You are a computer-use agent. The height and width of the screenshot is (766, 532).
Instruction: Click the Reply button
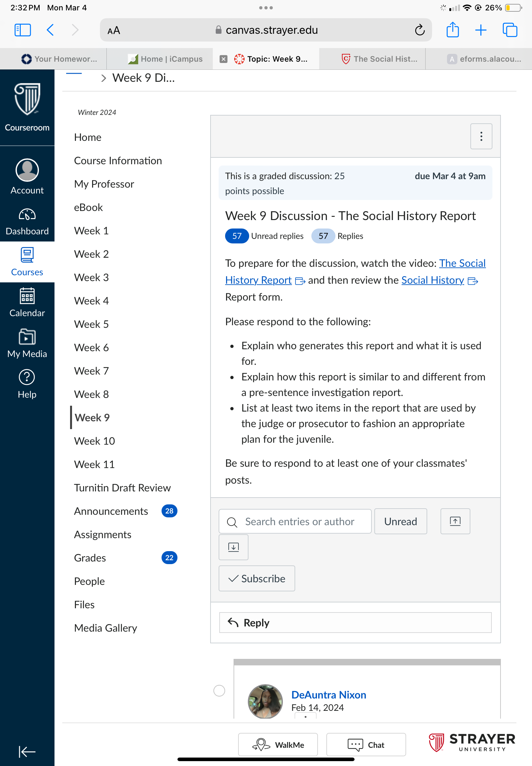point(355,622)
